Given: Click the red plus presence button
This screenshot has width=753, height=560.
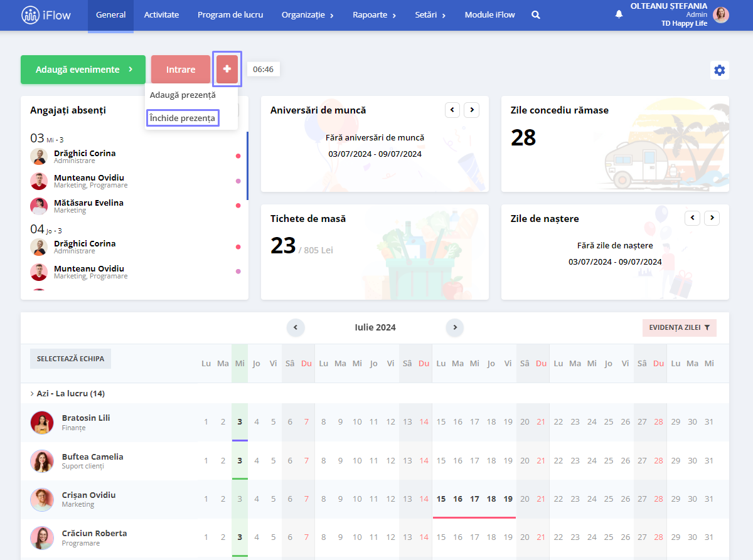Looking at the screenshot, I should click(x=227, y=69).
